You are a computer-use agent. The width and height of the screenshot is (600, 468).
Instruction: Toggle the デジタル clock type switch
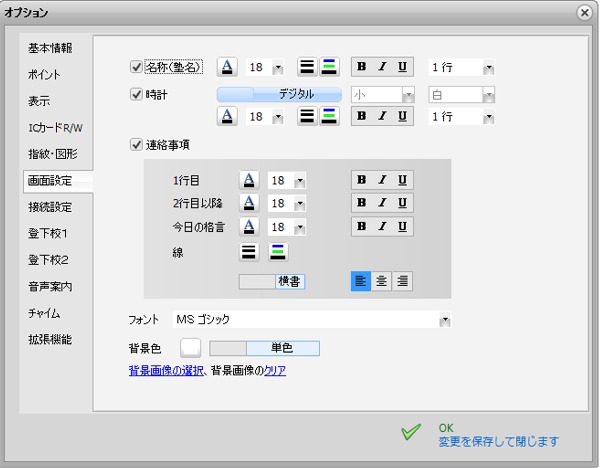click(279, 95)
